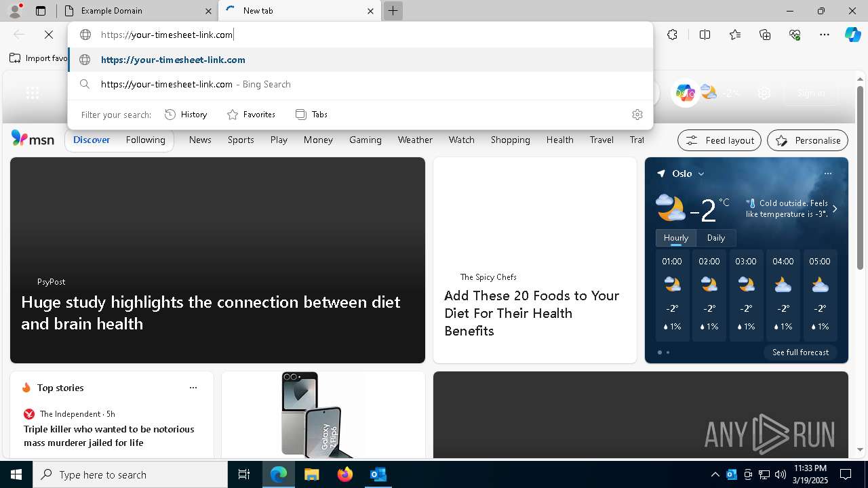Open Firefox from taskbar
Screen dimensions: 868x488
345,474
